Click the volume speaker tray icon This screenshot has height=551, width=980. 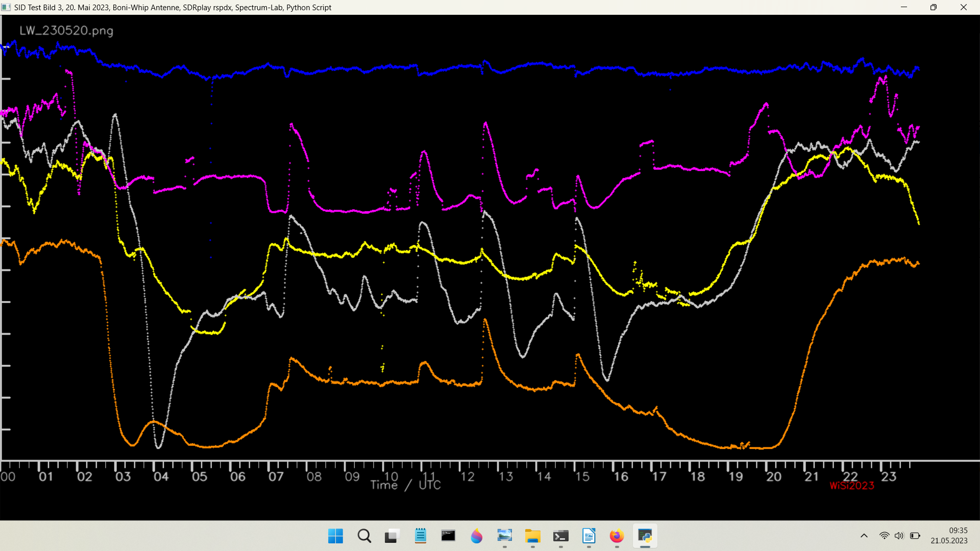[x=899, y=536]
